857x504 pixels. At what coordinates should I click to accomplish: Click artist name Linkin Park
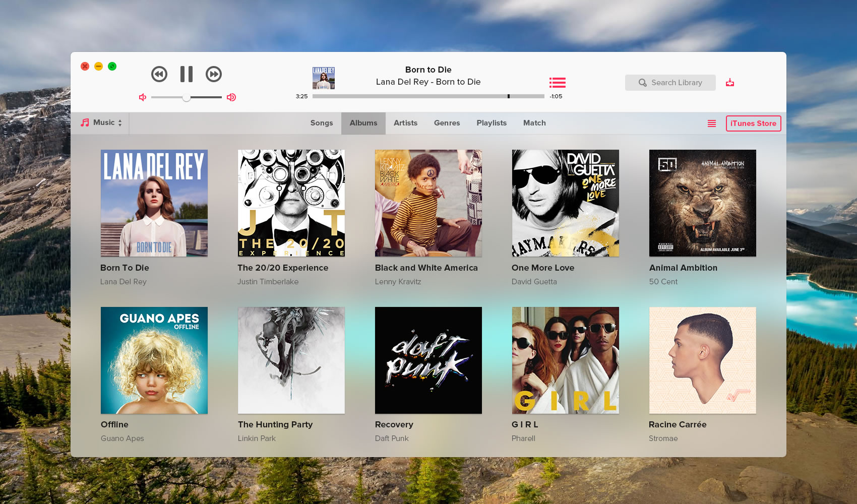pos(257,438)
